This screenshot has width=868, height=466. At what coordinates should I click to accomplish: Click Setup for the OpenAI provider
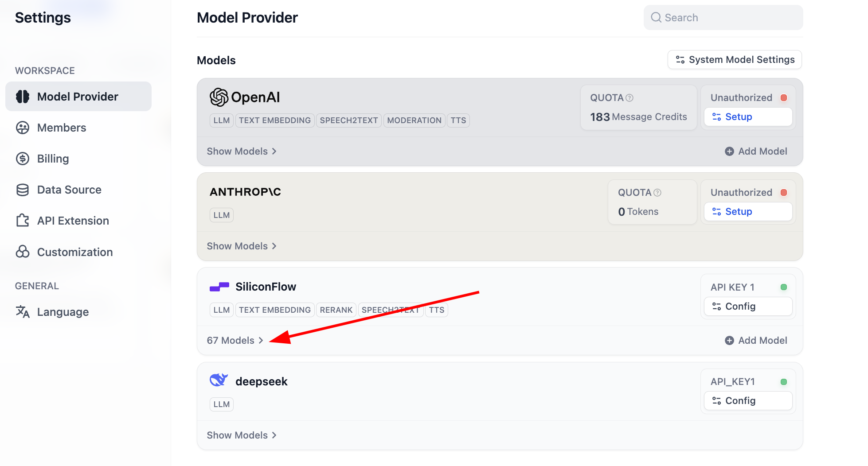pos(748,117)
